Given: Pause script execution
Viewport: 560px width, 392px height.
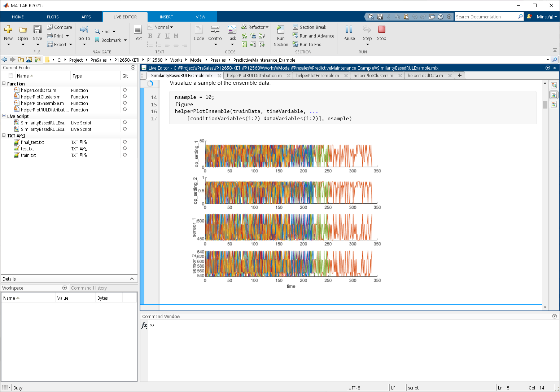Looking at the screenshot, I should 349,32.
